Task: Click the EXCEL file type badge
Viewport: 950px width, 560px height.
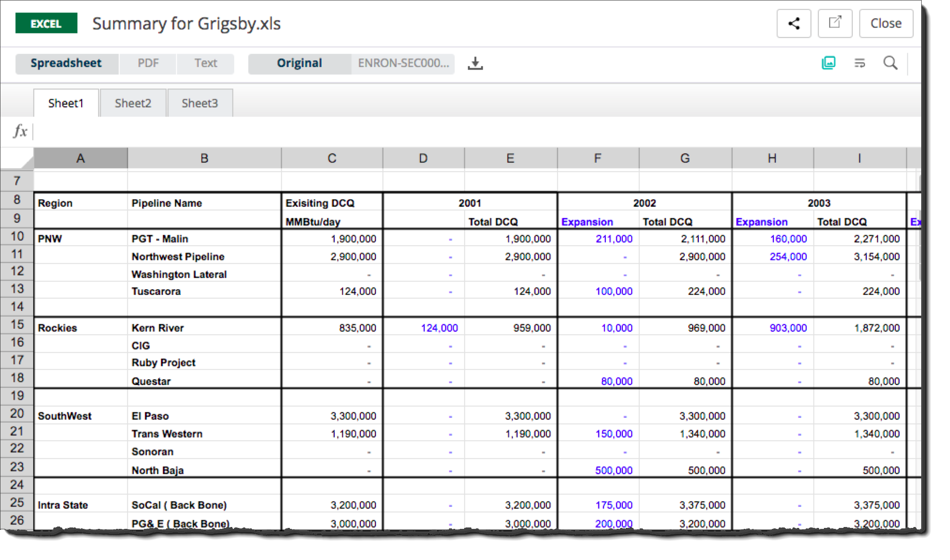Action: pos(46,24)
